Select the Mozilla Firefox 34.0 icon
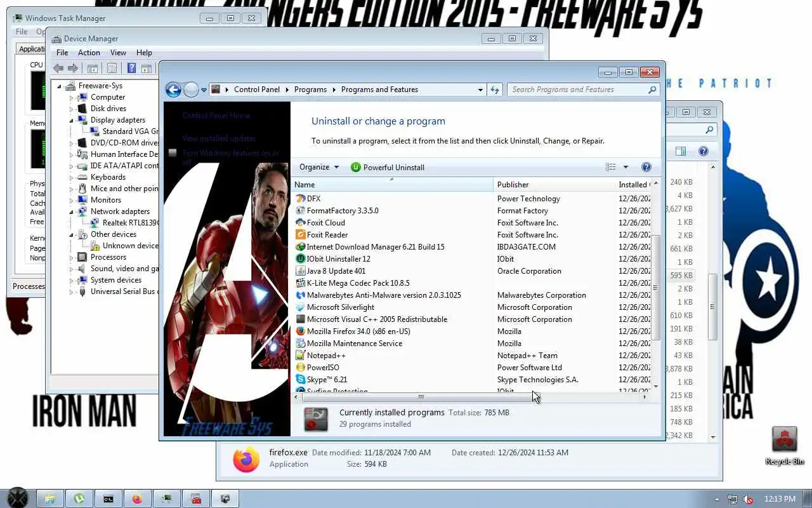 pyautogui.click(x=301, y=331)
